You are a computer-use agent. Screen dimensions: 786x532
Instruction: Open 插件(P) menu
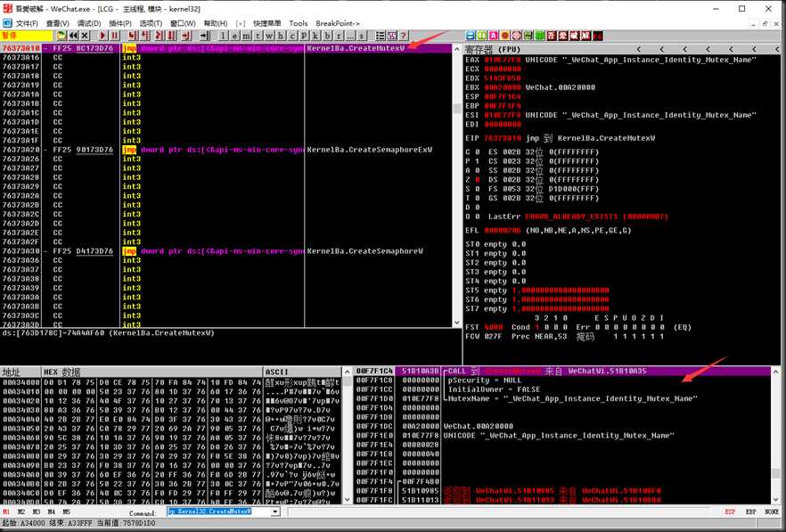click(119, 23)
